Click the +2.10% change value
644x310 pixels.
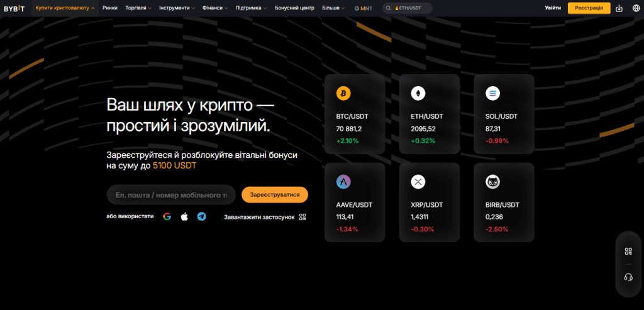(347, 141)
